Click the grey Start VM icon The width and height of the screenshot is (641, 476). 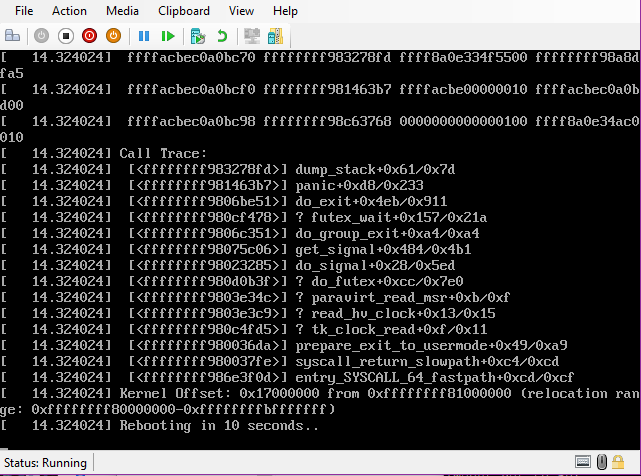pyautogui.click(x=41, y=36)
